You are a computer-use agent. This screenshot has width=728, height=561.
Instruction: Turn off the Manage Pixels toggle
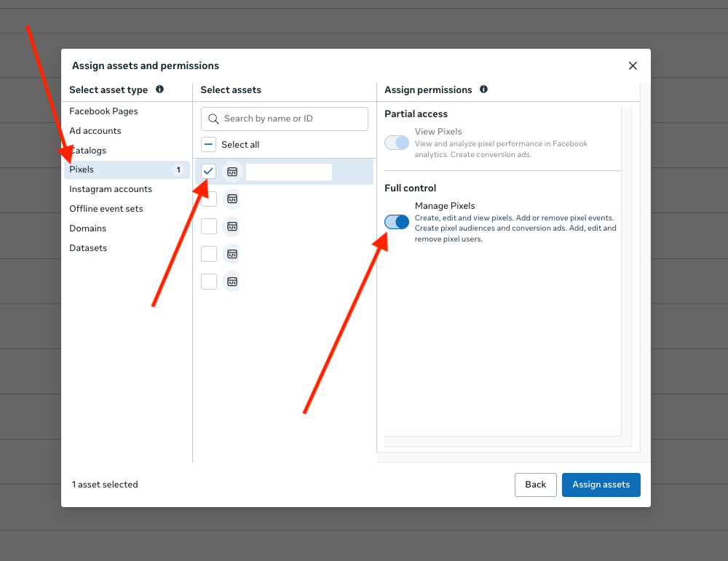[397, 222]
